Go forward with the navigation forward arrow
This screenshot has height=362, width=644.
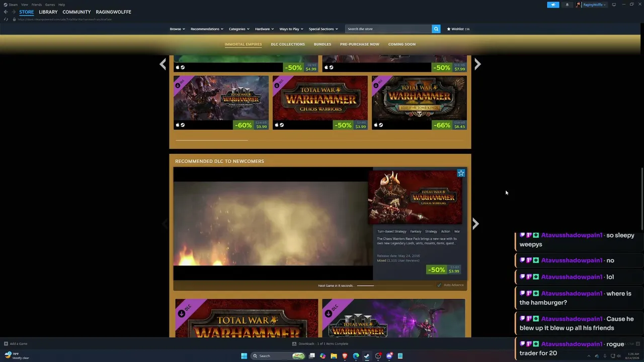tap(14, 12)
